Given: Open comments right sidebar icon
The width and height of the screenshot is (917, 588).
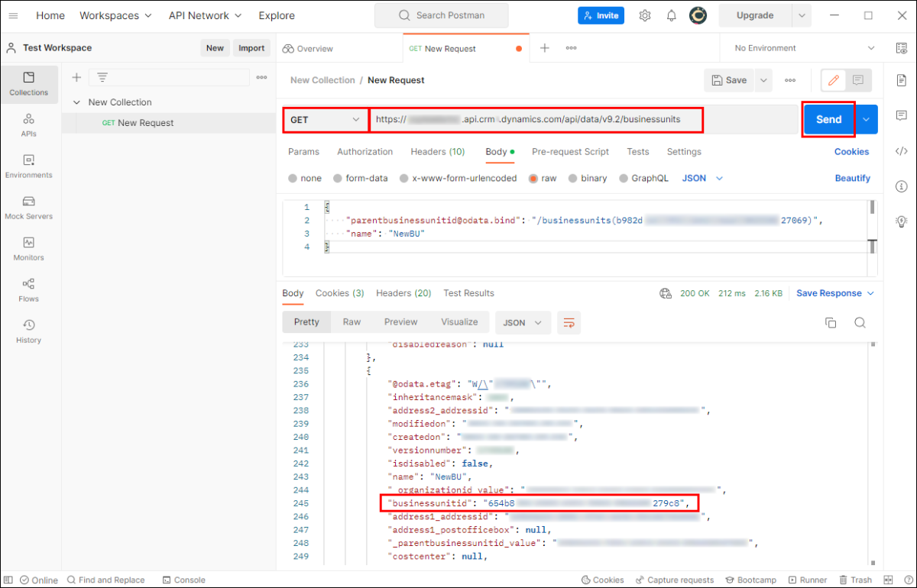Looking at the screenshot, I should tap(902, 115).
